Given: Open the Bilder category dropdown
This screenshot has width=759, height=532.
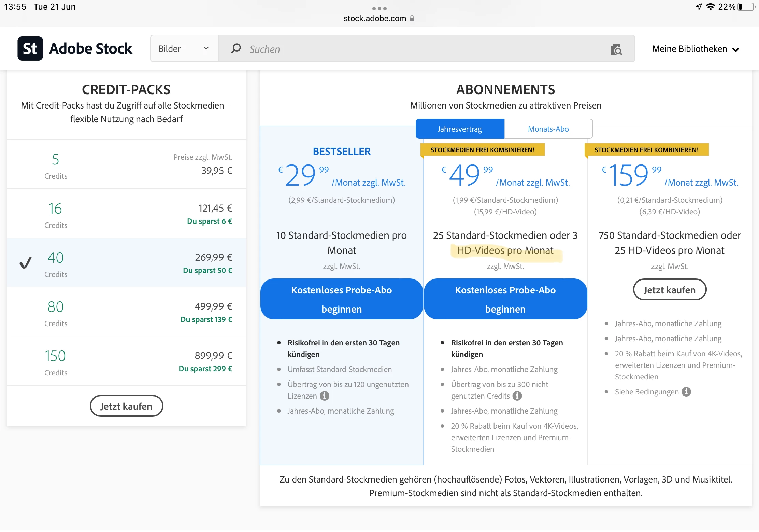Looking at the screenshot, I should (184, 48).
